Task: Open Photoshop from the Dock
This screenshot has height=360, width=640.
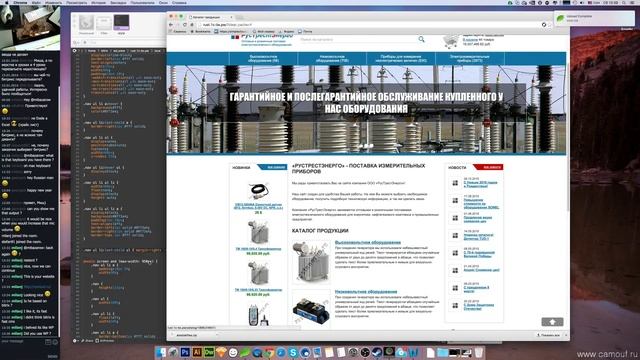Action: point(185,352)
